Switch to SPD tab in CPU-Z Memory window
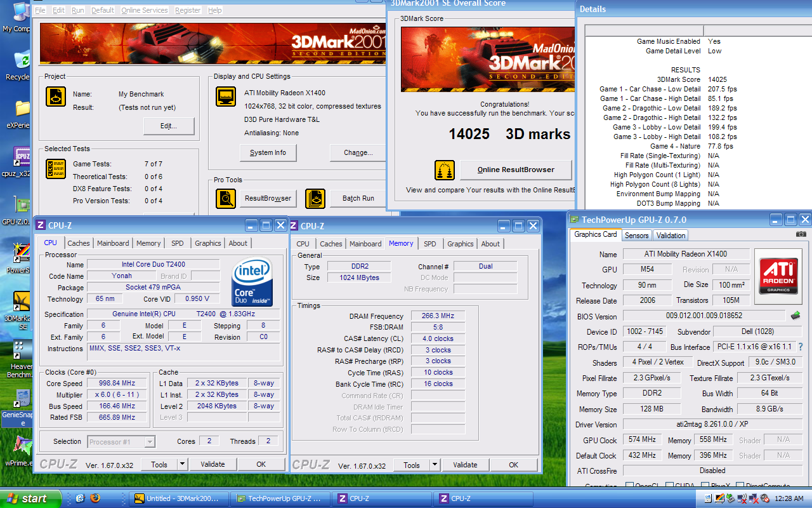The image size is (812, 508). [x=430, y=244]
